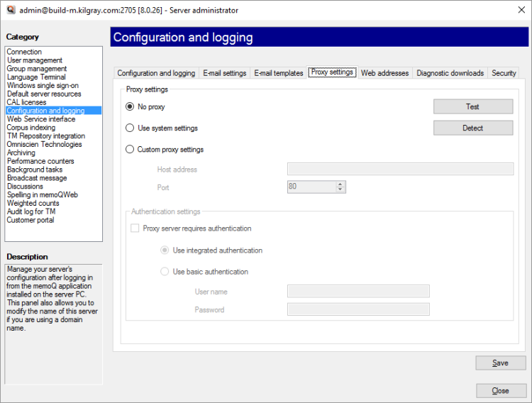
Task: Click the Close button at bottom
Action: (x=500, y=391)
